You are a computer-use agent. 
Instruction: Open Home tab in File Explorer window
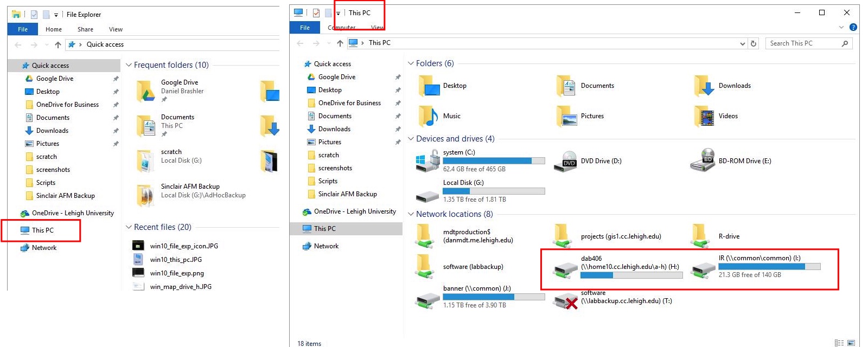click(x=54, y=29)
